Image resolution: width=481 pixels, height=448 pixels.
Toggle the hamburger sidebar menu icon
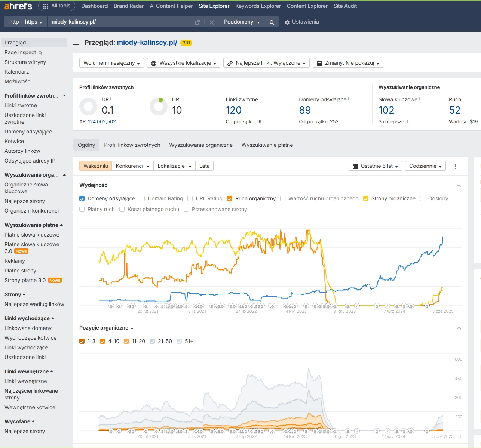76,43
